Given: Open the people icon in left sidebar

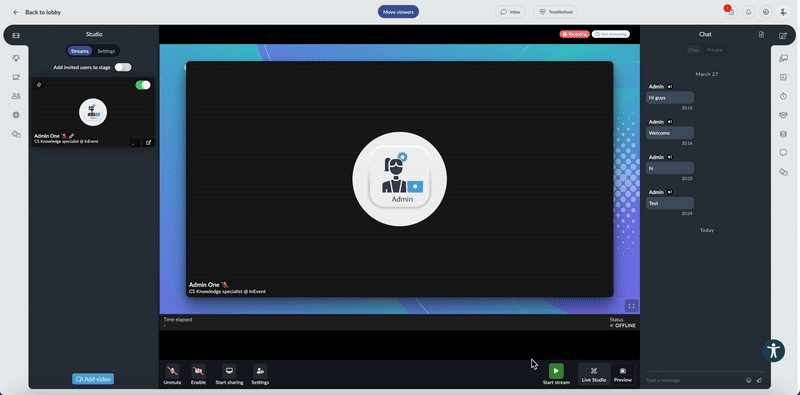Looking at the screenshot, I should tap(16, 96).
